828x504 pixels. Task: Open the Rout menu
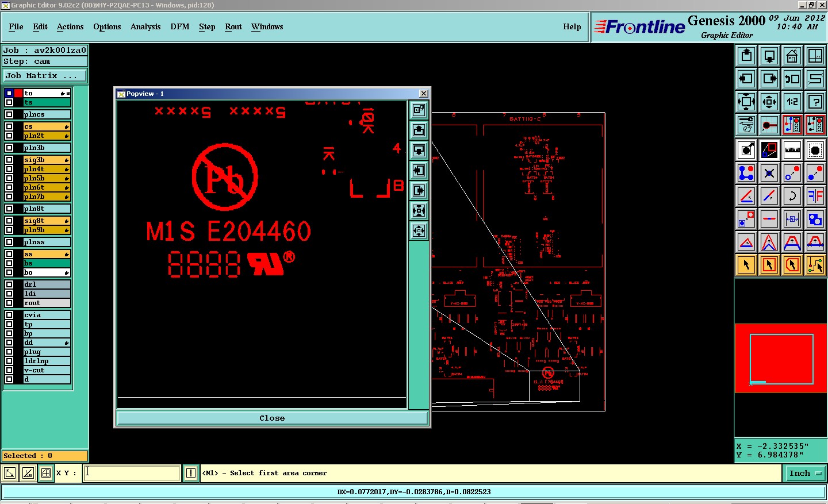pyautogui.click(x=233, y=26)
